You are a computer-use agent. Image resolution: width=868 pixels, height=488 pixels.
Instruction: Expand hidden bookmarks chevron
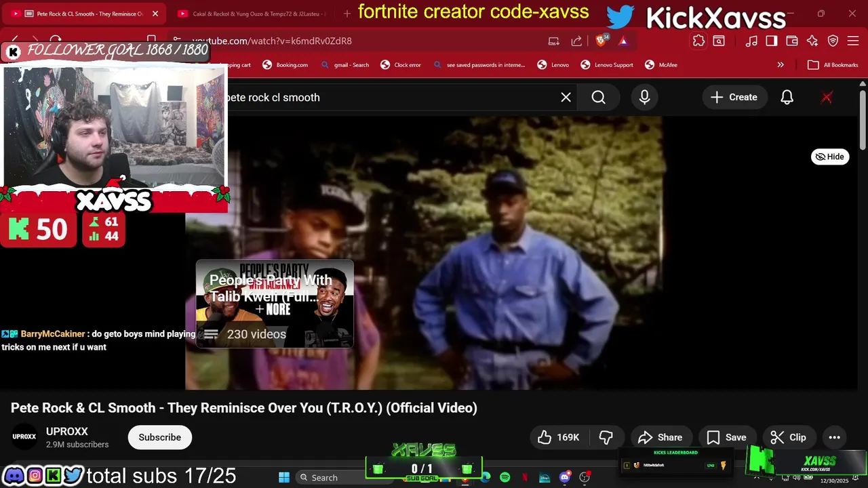pos(781,65)
